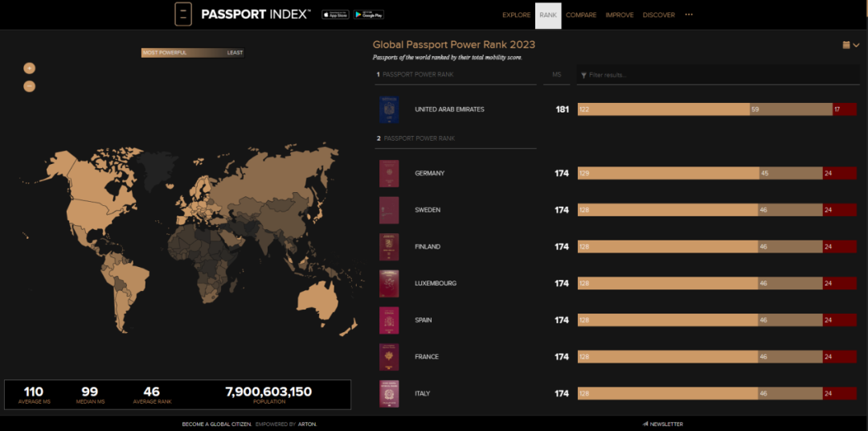Open the Improve tab
868x431 pixels.
[x=620, y=15]
